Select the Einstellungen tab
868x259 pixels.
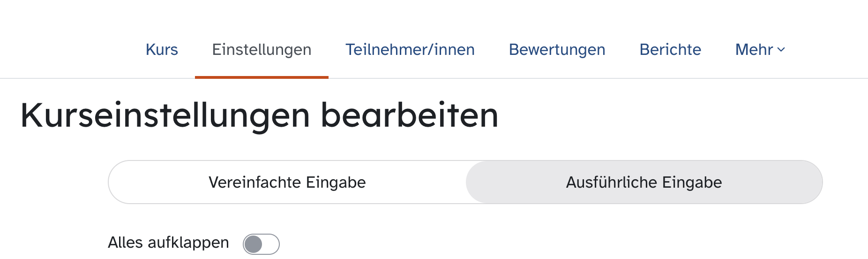point(262,50)
